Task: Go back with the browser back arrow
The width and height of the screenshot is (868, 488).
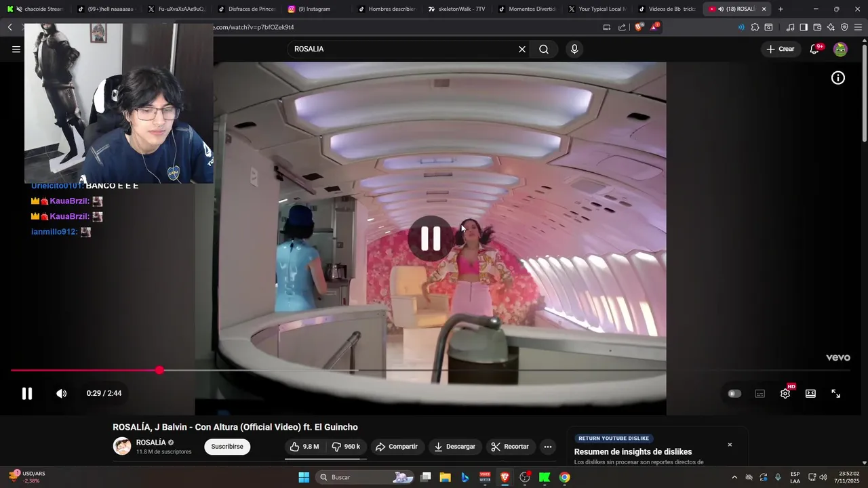Action: (10, 27)
